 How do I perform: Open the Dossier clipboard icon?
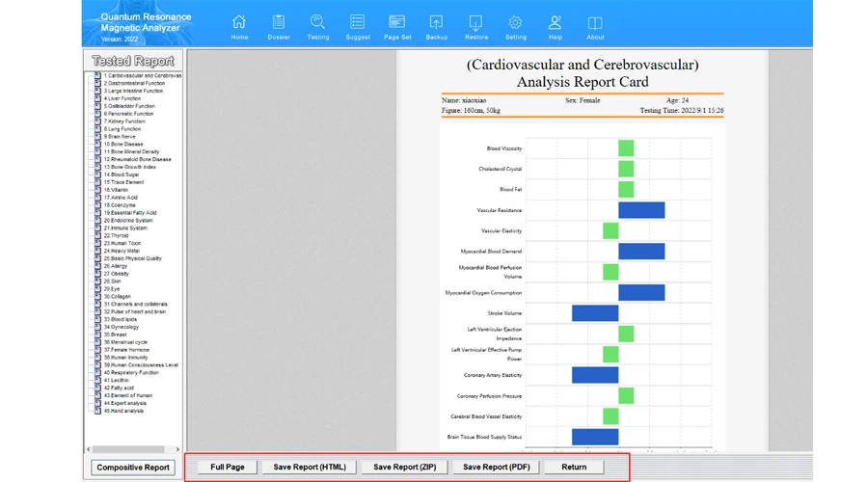[x=279, y=22]
